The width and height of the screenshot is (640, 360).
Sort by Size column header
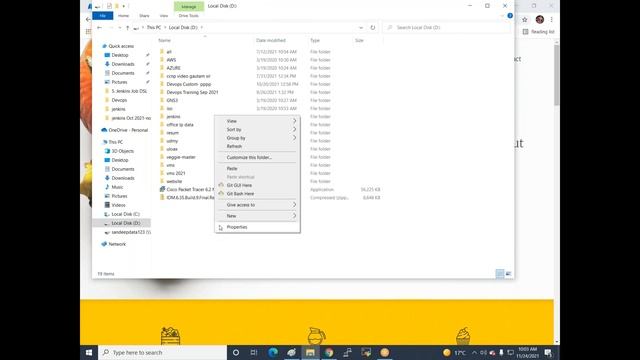click(359, 40)
